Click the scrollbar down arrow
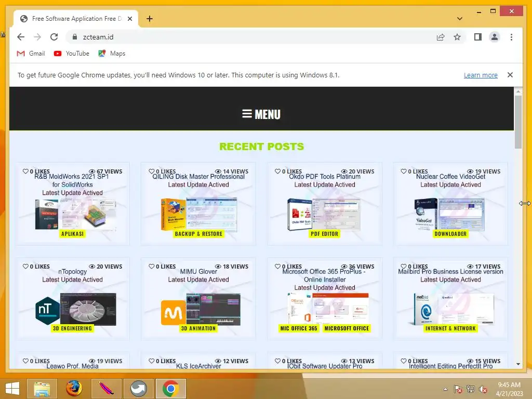532x399 pixels. point(518,364)
